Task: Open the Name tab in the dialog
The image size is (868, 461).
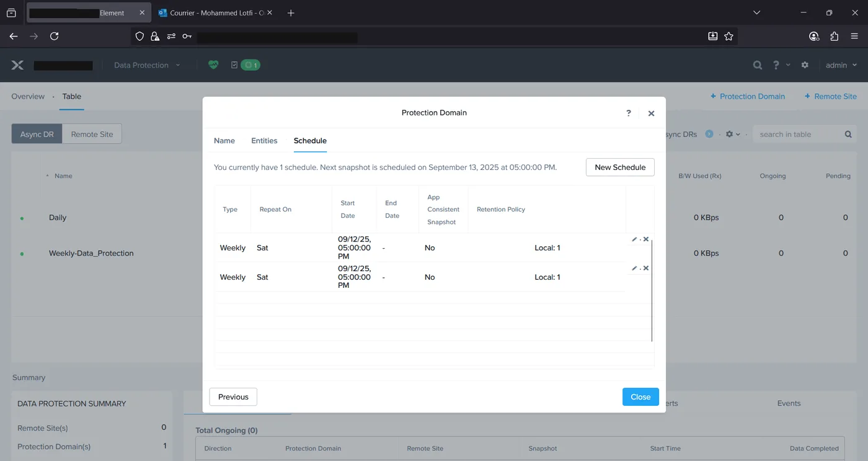Action: tap(224, 141)
